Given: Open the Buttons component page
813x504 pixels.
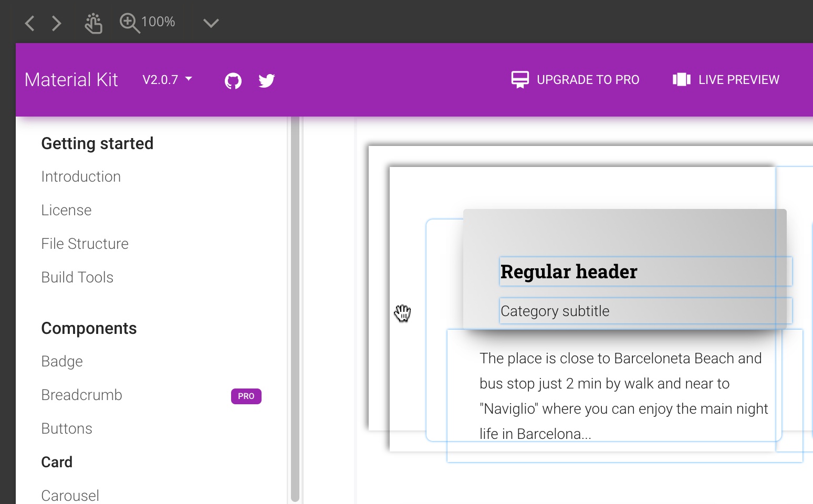Looking at the screenshot, I should (x=67, y=428).
